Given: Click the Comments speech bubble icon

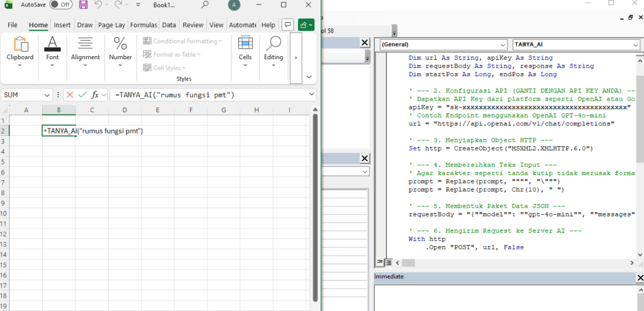Looking at the screenshot, I should 288,25.
